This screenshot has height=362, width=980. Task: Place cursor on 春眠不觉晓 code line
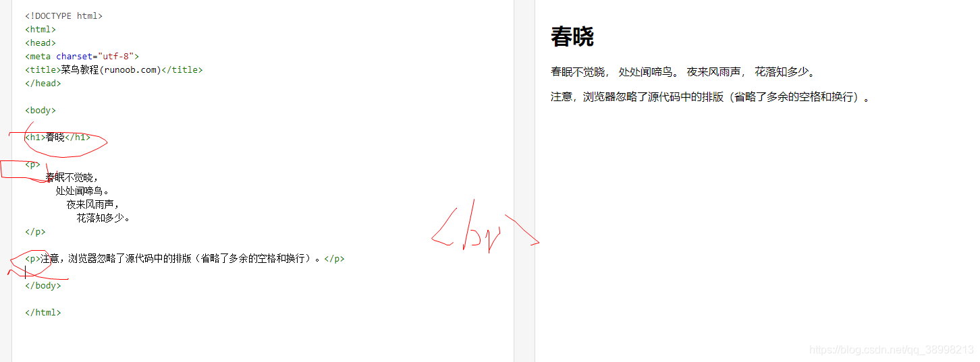pos(72,177)
